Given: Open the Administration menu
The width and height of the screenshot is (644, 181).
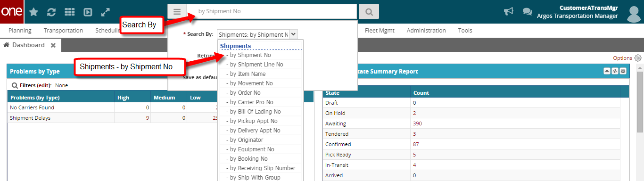Looking at the screenshot, I should [x=426, y=30].
